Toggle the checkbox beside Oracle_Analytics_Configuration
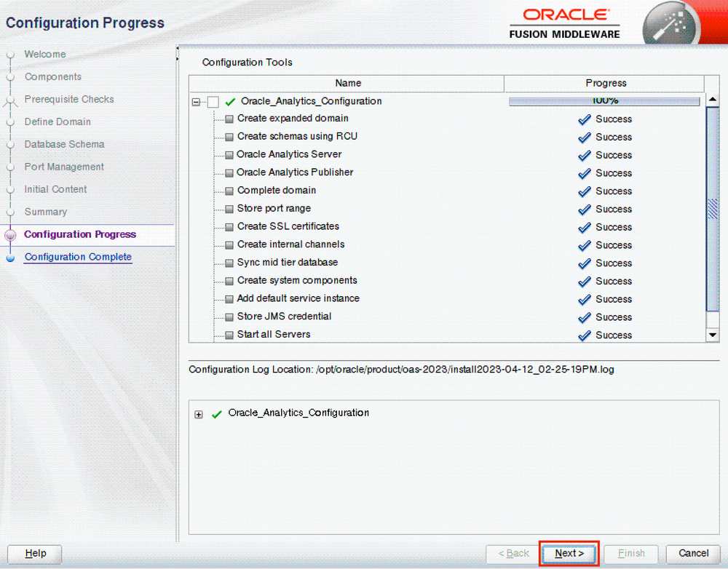Viewport: 728px width, 569px height. coord(213,102)
